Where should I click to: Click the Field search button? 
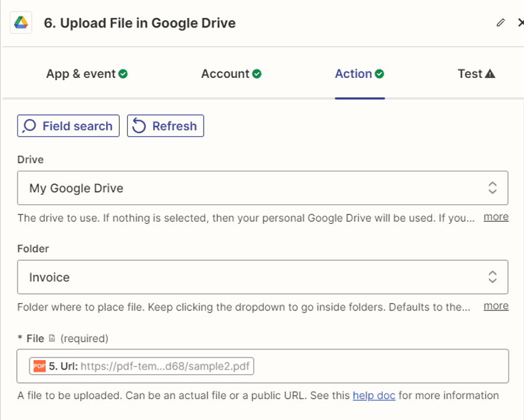(x=68, y=126)
